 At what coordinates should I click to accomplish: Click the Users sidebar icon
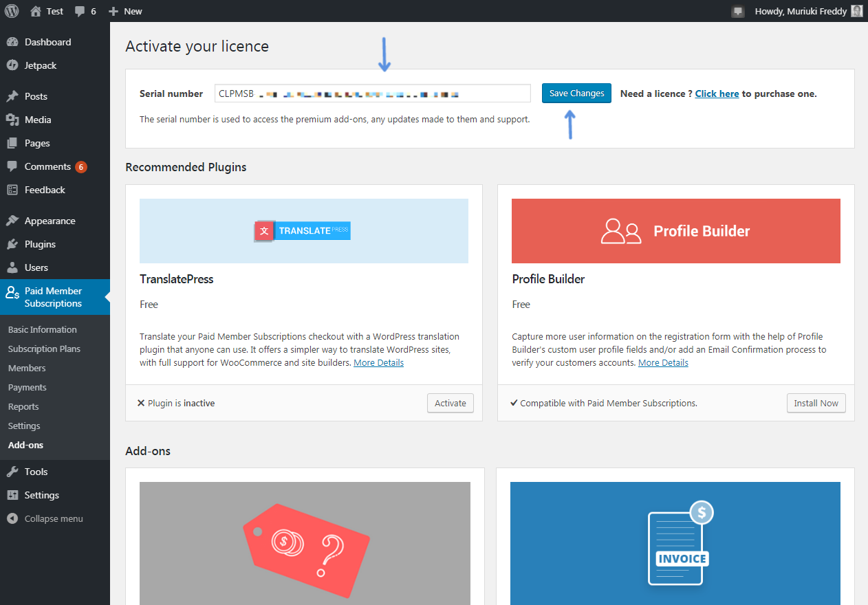pos(12,267)
